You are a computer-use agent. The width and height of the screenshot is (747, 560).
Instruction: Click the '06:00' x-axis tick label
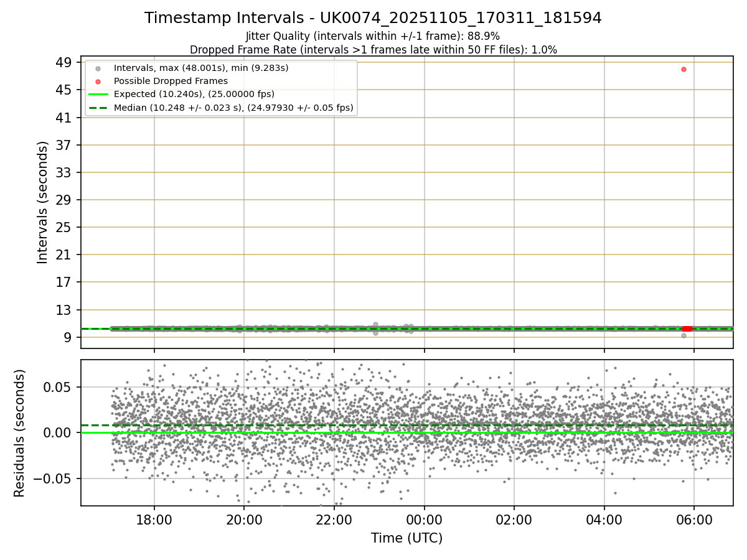click(x=694, y=520)
